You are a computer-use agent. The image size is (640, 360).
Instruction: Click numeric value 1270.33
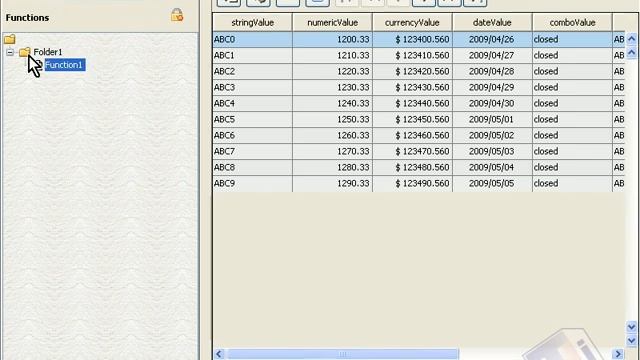[332, 151]
